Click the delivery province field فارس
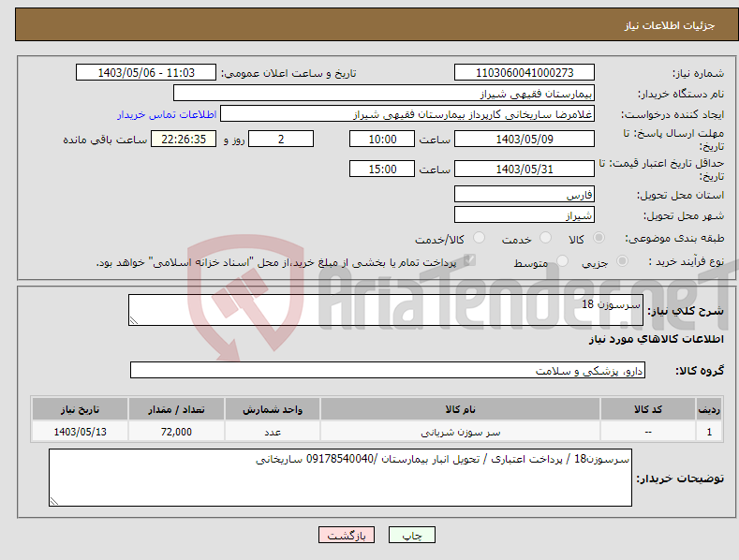739x560 pixels. (525, 194)
